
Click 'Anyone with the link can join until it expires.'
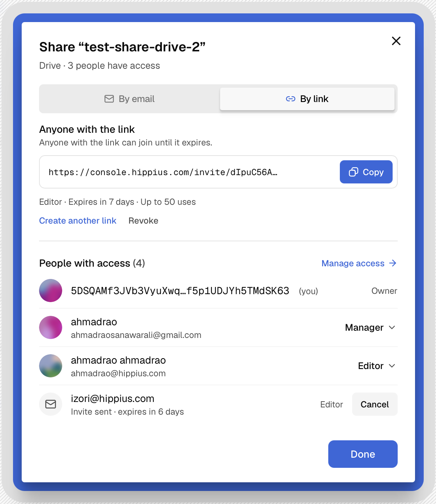pyautogui.click(x=125, y=143)
